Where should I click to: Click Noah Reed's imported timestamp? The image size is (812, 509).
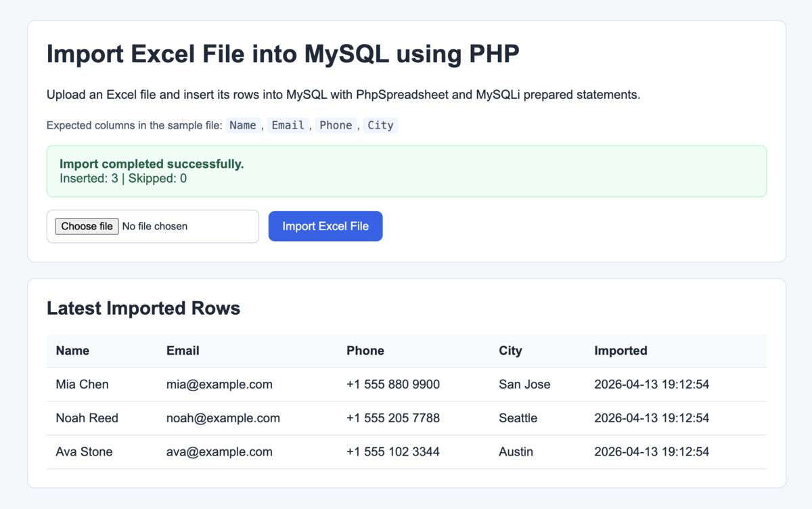(652, 418)
